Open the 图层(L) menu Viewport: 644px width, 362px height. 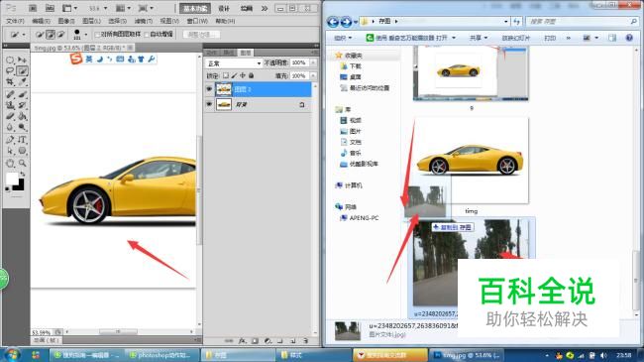(x=91, y=21)
